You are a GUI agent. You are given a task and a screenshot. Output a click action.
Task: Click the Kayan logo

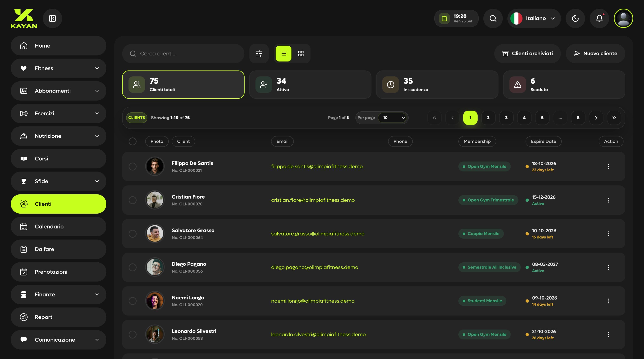(x=24, y=18)
